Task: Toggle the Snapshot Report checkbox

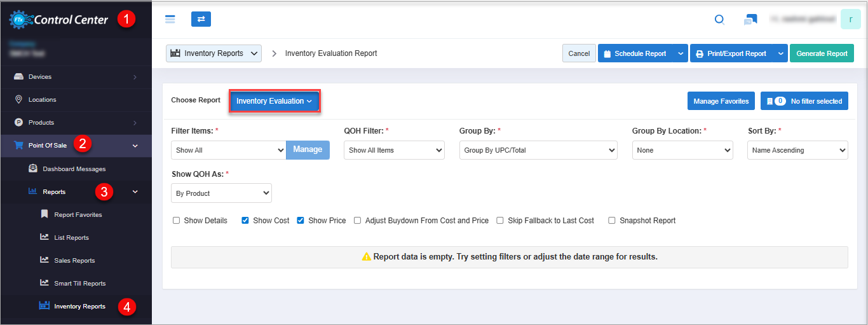Action: 612,221
